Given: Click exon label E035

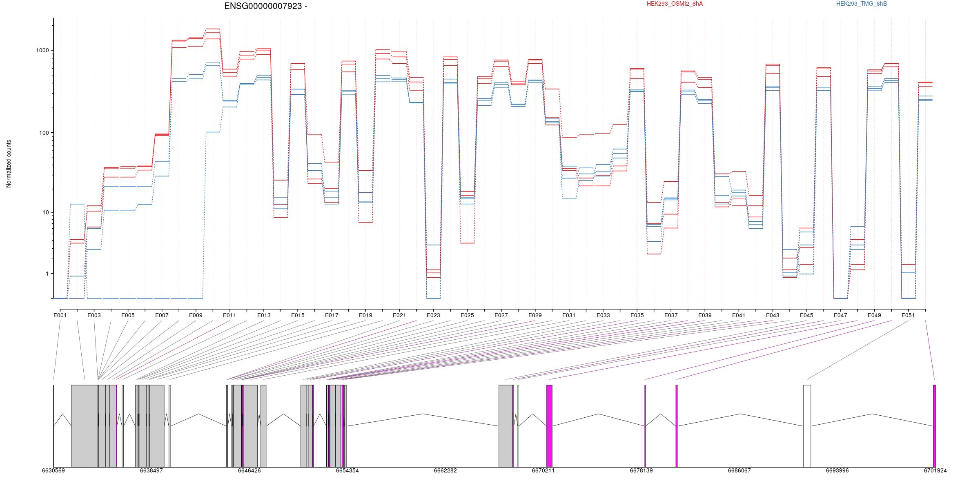Looking at the screenshot, I should [x=637, y=315].
